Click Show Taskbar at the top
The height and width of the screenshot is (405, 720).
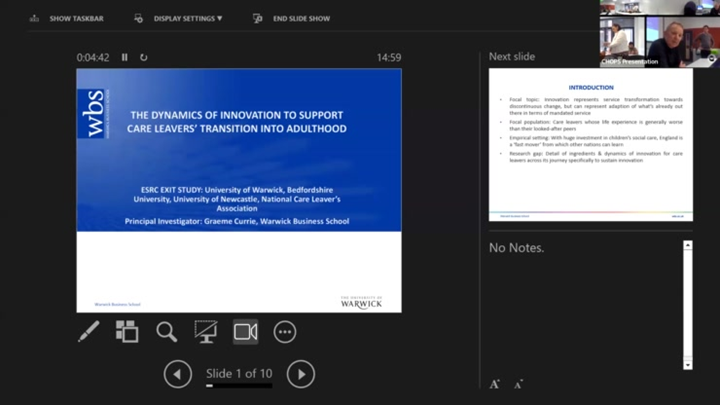[66, 18]
